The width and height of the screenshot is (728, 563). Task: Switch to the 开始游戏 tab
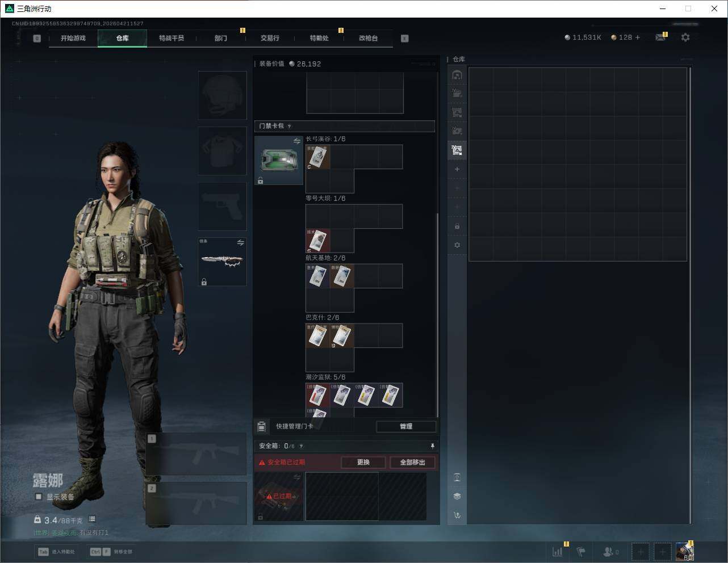(73, 38)
